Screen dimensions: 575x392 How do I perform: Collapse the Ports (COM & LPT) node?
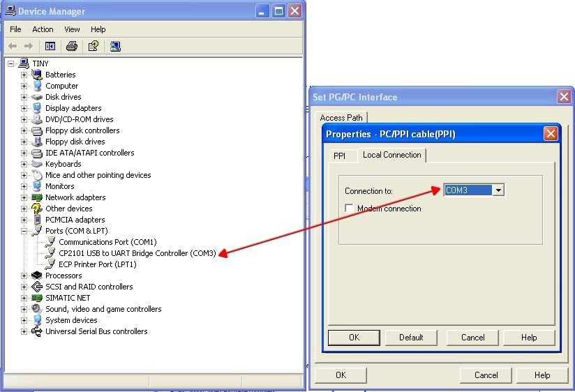(x=24, y=231)
